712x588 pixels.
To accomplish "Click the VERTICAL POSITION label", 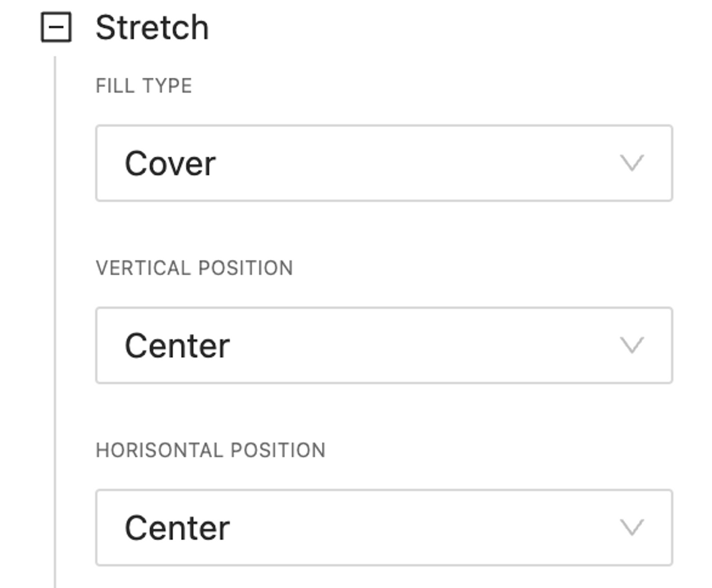I will (194, 268).
